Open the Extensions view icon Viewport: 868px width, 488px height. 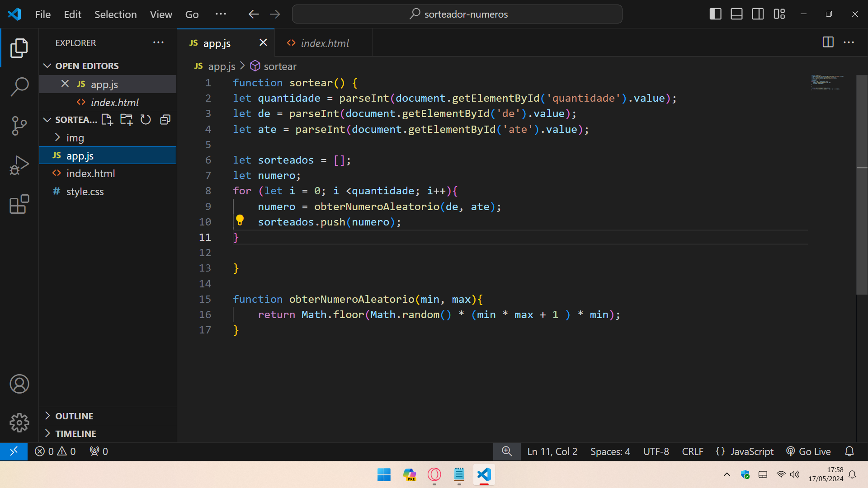pos(19,204)
